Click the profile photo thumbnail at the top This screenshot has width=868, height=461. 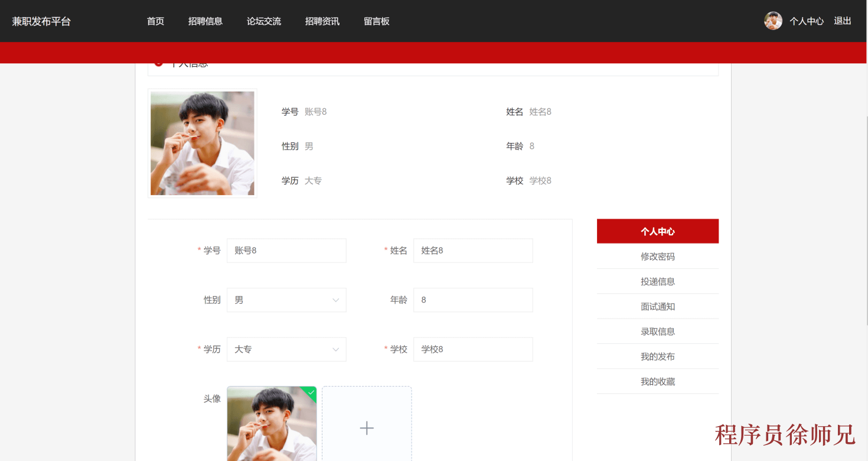(202, 143)
